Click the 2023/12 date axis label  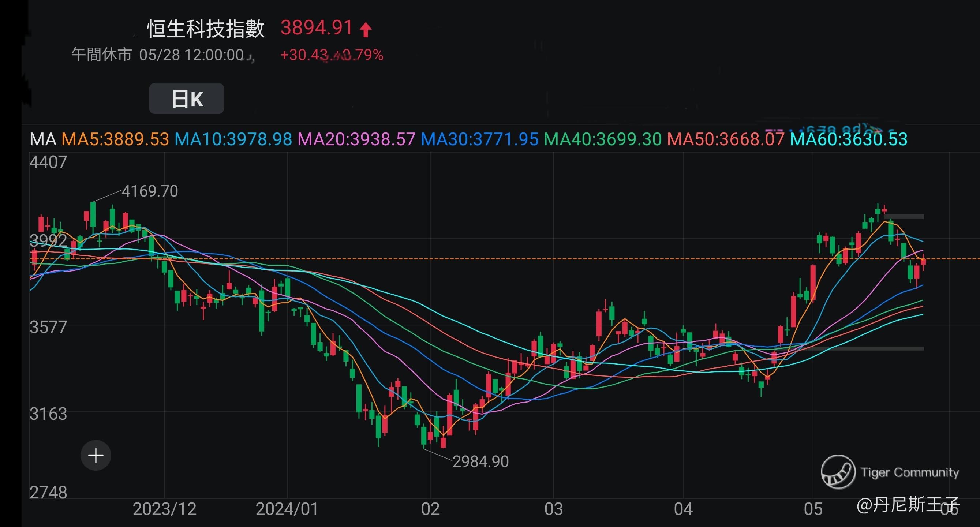pos(164,509)
